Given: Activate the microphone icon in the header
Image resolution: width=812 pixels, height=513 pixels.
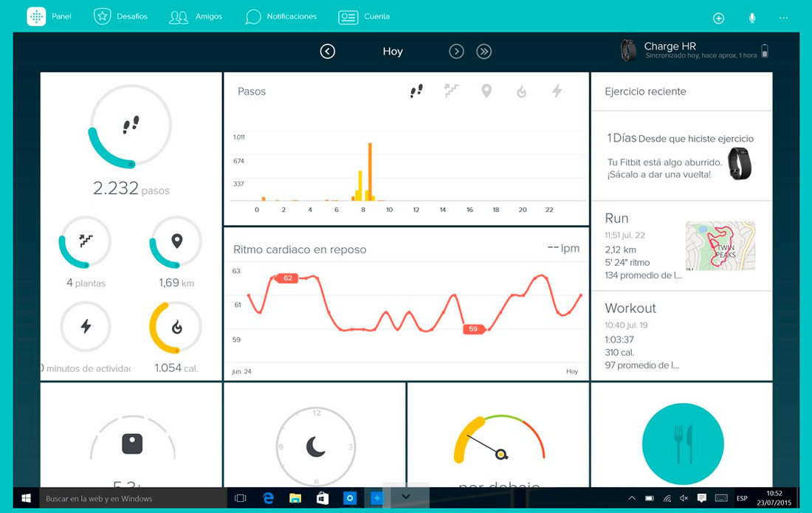Looking at the screenshot, I should click(x=751, y=17).
